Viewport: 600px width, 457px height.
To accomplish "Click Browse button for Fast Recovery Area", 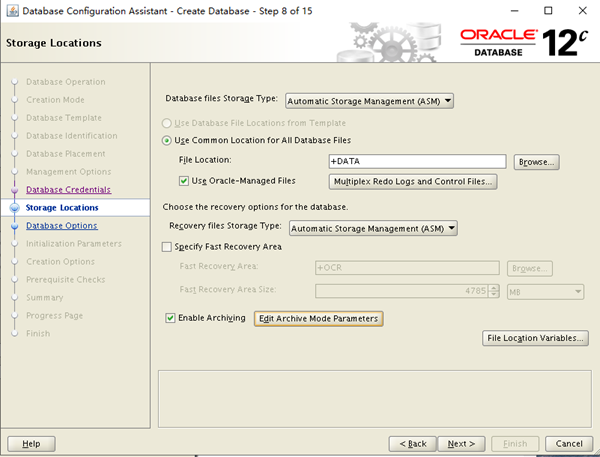I will tap(530, 269).
